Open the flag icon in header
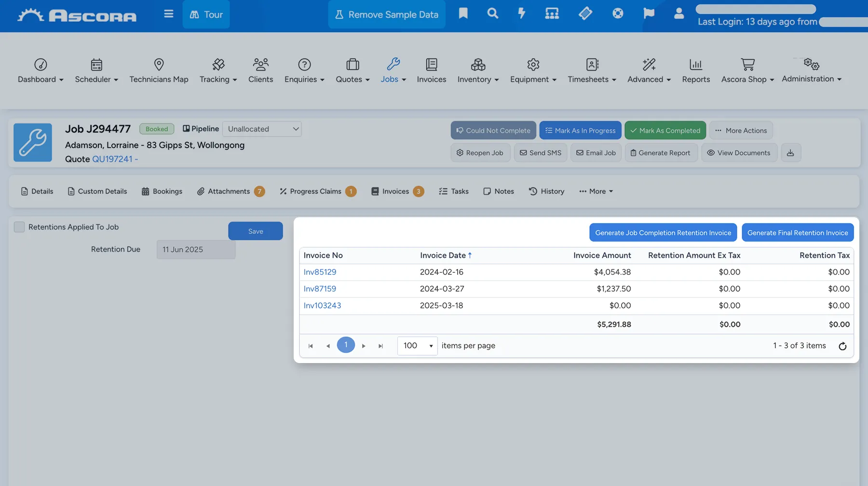868x486 pixels. (x=649, y=13)
